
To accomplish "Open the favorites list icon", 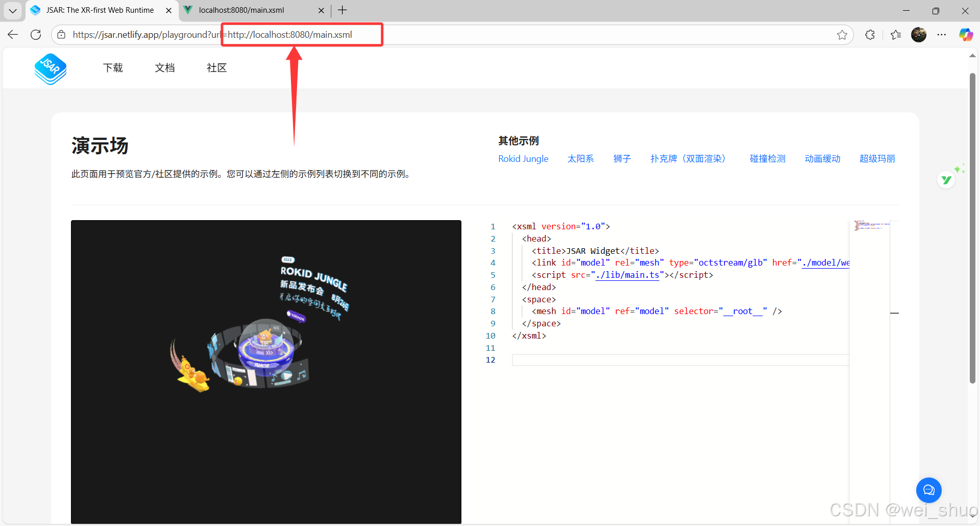I will pos(896,34).
